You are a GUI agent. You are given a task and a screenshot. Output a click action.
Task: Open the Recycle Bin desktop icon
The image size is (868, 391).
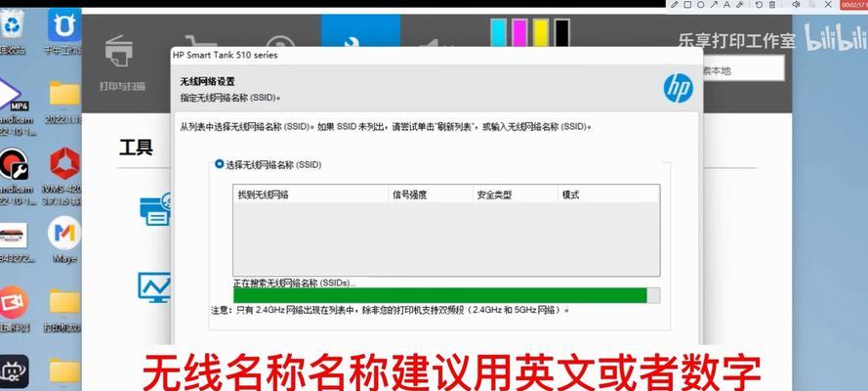[x=14, y=29]
